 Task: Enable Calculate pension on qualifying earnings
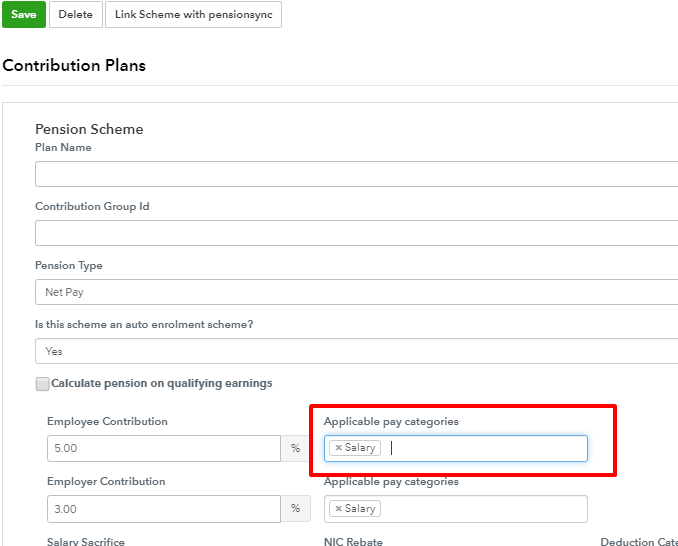(x=42, y=384)
